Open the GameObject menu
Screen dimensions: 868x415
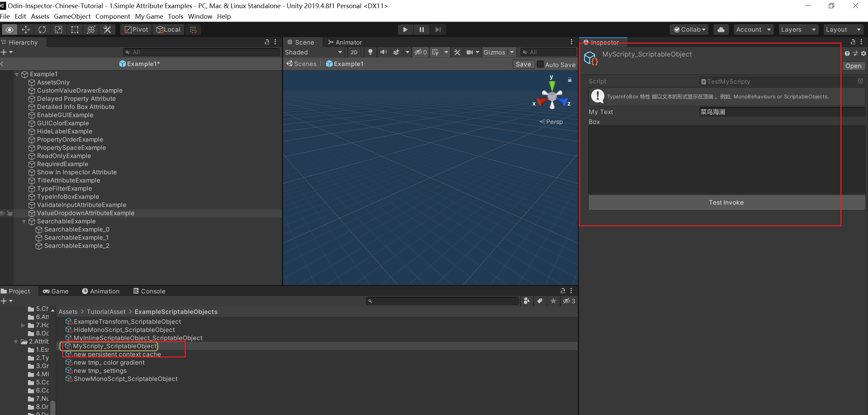tap(72, 16)
